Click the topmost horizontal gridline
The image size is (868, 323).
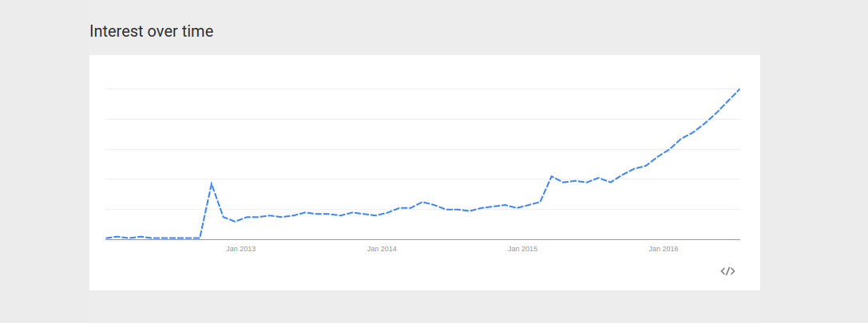coord(422,89)
